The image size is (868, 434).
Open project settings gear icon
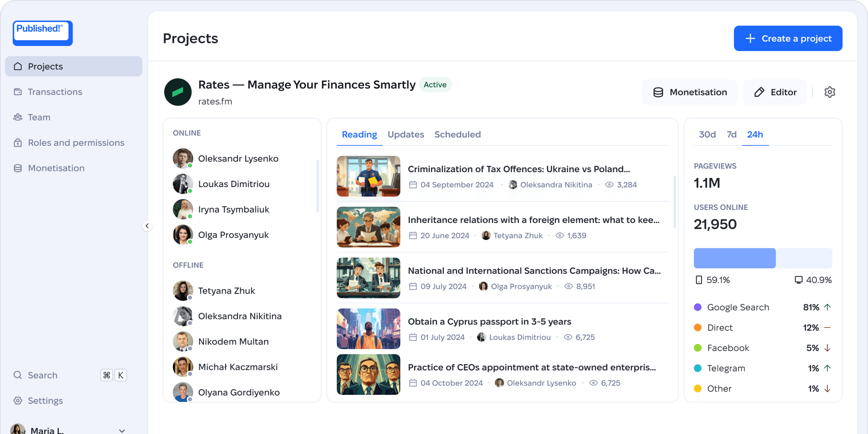829,92
